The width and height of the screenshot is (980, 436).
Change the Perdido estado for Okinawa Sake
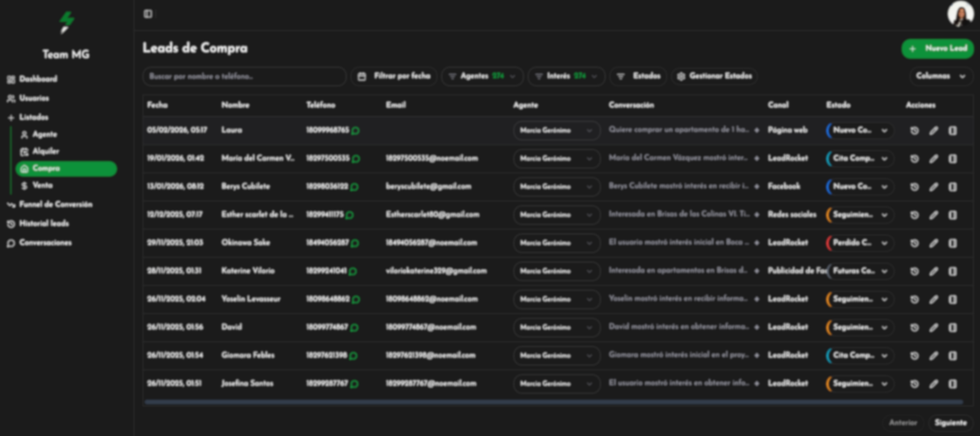pyautogui.click(x=858, y=243)
